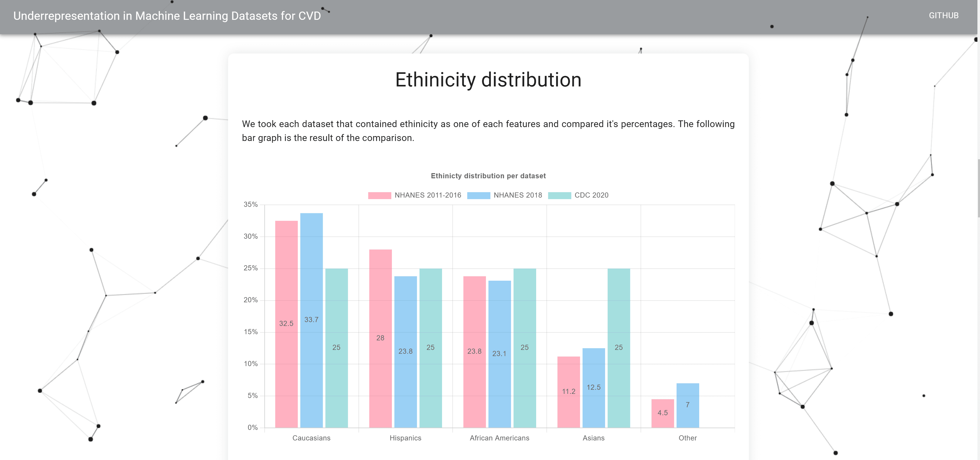Click the page vertical scrollbar thumb

pyautogui.click(x=978, y=188)
